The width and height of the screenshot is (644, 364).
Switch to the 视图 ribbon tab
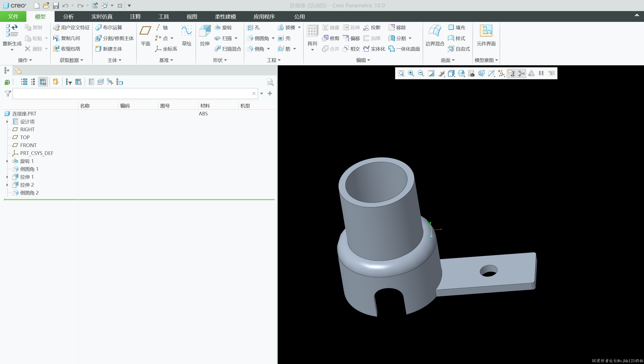[x=192, y=17]
